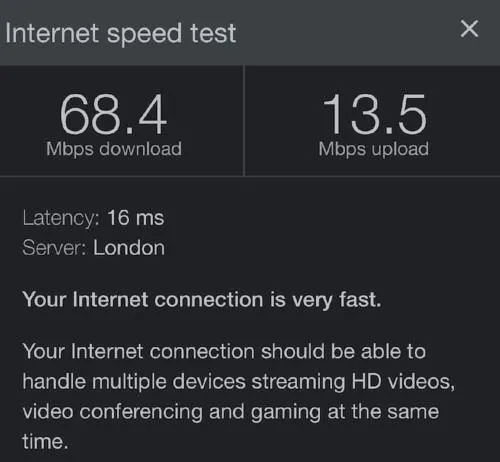This screenshot has width=500, height=462.
Task: Click the word 'gaming' in the description
Action: coord(286,413)
